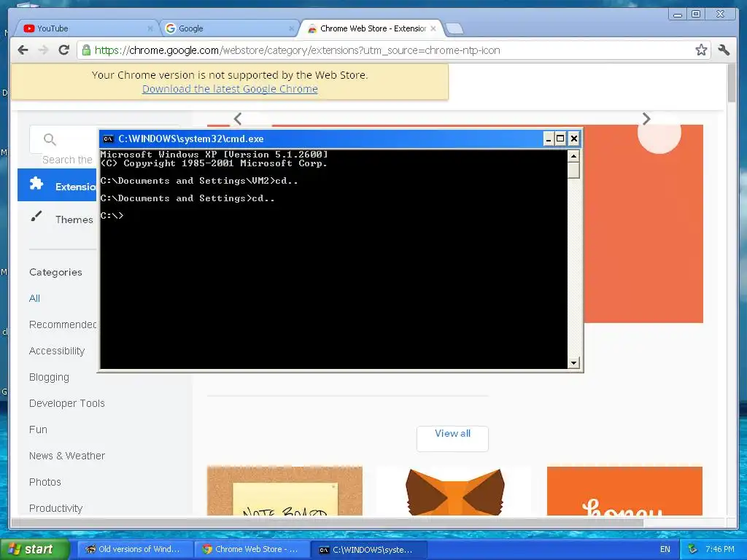This screenshot has height=560, width=747.
Task: Open the Photos category
Action: (x=44, y=482)
